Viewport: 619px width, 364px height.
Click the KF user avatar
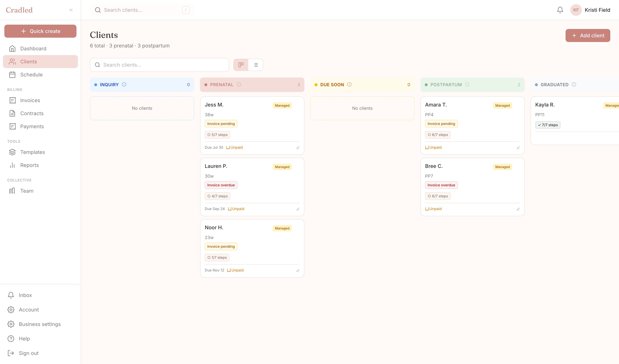tap(576, 10)
